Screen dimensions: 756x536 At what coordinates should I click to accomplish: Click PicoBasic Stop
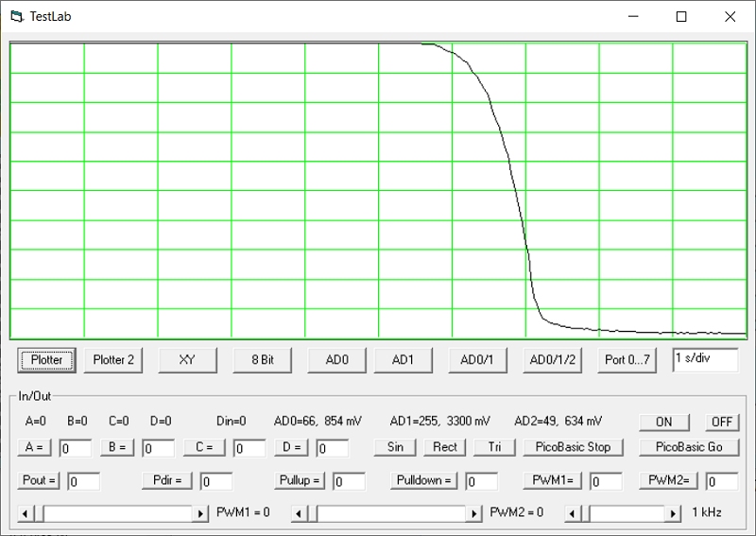[573, 447]
